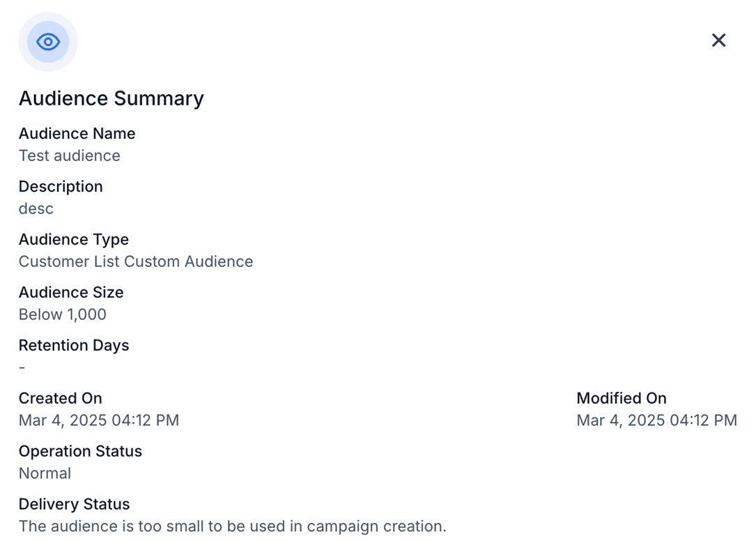Select Customer List Custom Audience text
Viewport: 756px width, 541px height.
tap(136, 261)
